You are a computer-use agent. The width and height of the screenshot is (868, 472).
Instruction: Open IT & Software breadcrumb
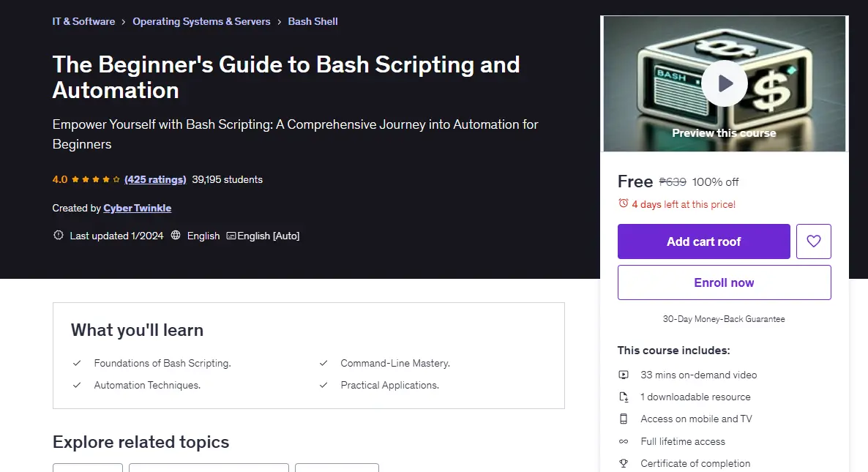[83, 21]
